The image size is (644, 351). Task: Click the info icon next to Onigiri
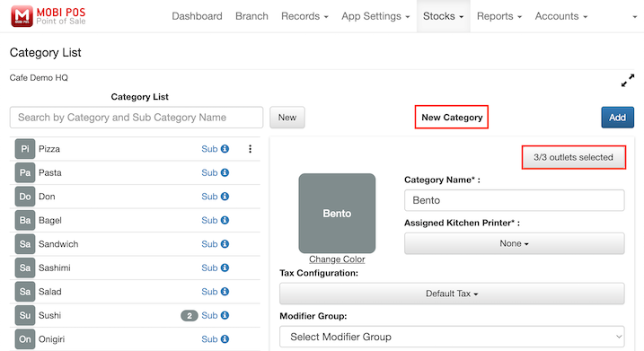click(x=225, y=339)
